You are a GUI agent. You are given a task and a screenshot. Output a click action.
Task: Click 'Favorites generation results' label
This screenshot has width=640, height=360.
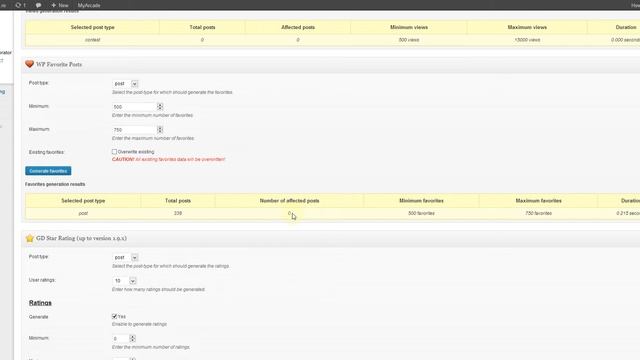pyautogui.click(x=55, y=184)
